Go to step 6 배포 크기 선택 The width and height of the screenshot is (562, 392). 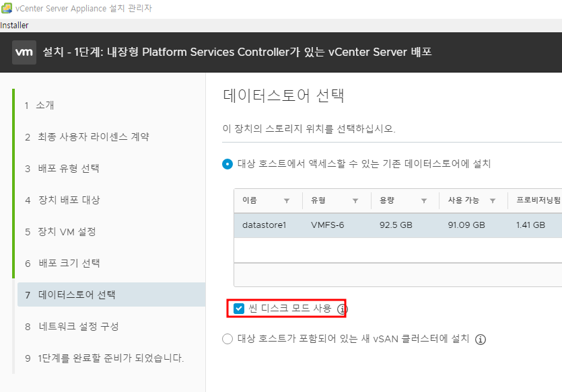(63, 263)
